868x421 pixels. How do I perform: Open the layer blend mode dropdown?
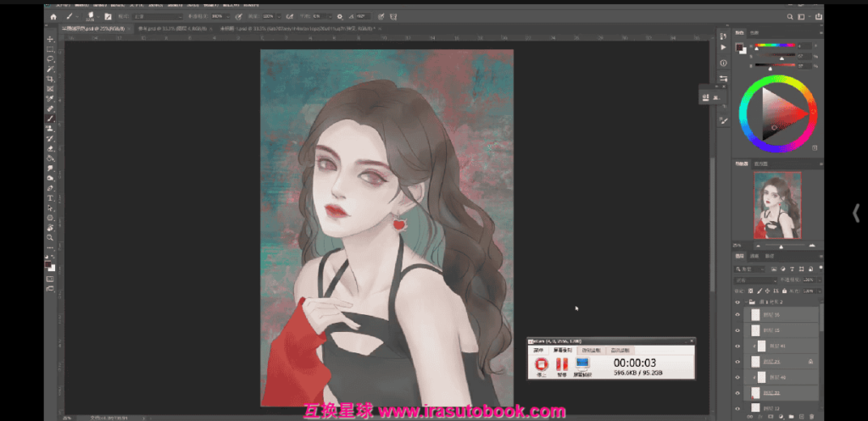point(755,280)
